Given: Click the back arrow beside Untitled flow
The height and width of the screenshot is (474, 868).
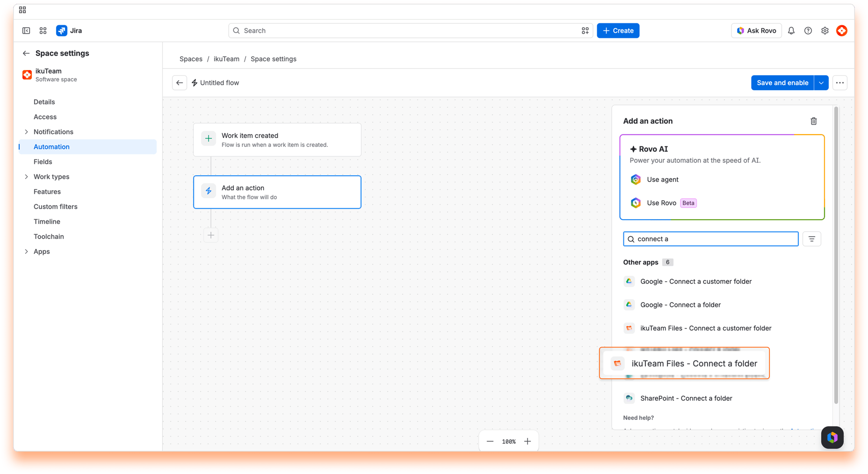Looking at the screenshot, I should [180, 83].
